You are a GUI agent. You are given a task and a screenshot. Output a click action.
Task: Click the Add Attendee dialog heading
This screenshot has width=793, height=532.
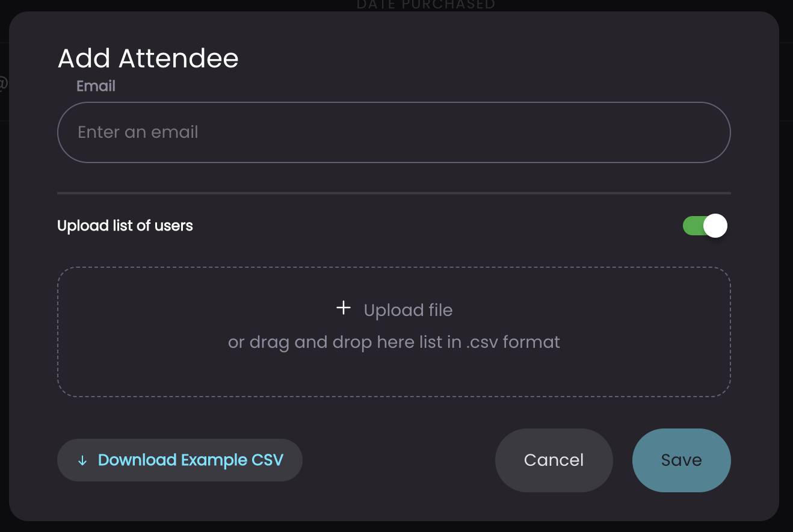pos(148,59)
